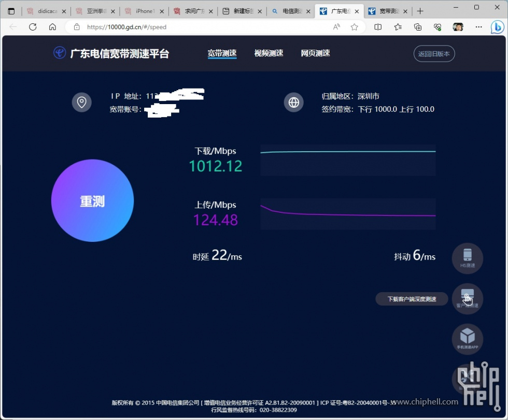
Task: Click the 下载/Mbps label
Action: click(215, 151)
